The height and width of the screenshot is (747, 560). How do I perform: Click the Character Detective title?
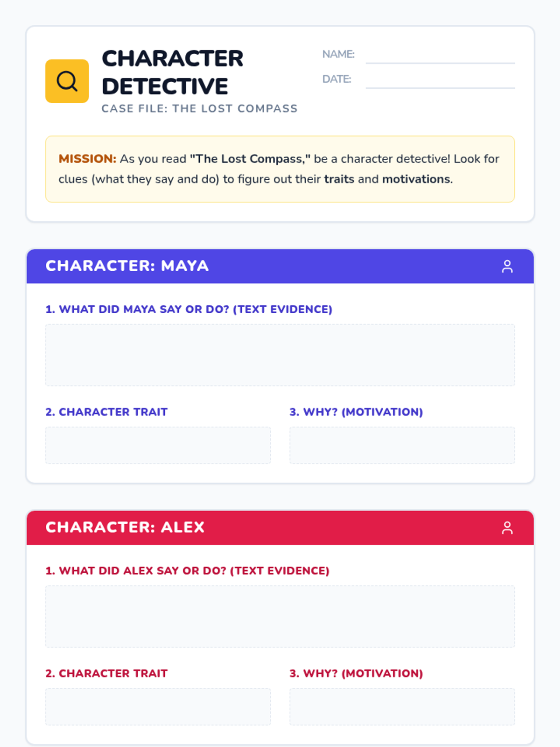(x=173, y=72)
